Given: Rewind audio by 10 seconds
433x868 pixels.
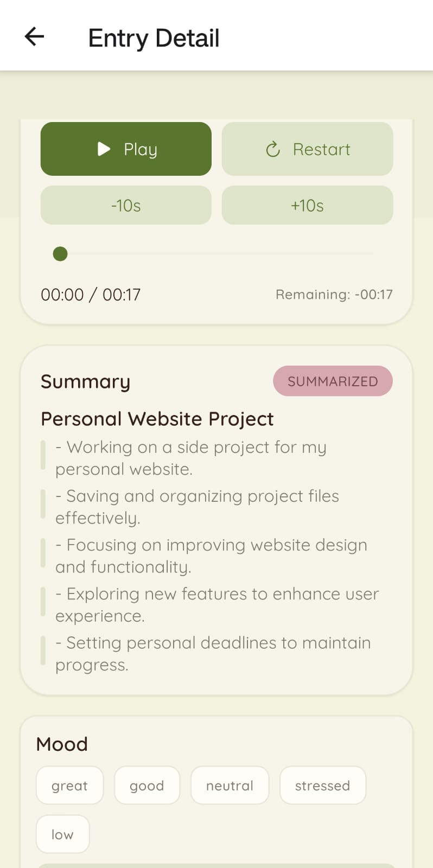Looking at the screenshot, I should pos(126,206).
